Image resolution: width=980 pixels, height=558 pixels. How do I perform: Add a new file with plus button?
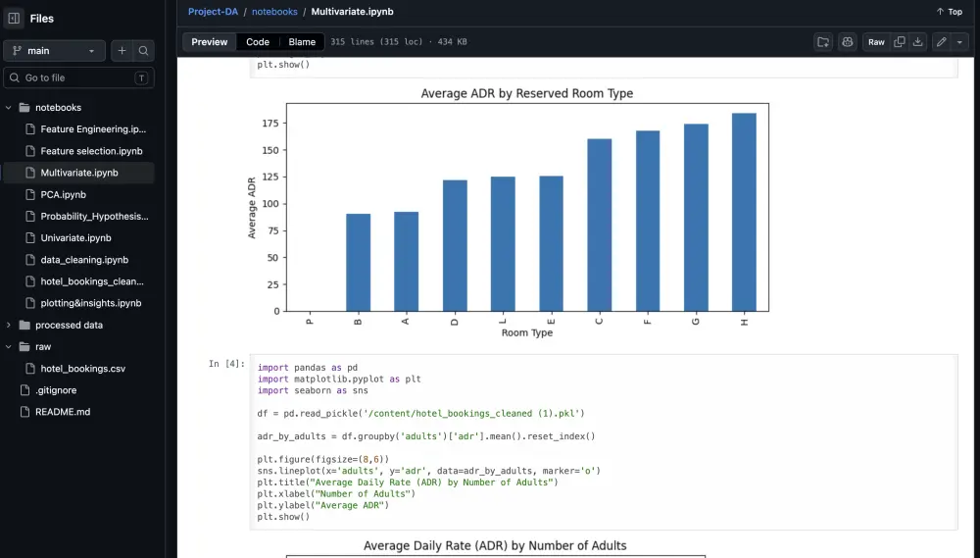122,51
